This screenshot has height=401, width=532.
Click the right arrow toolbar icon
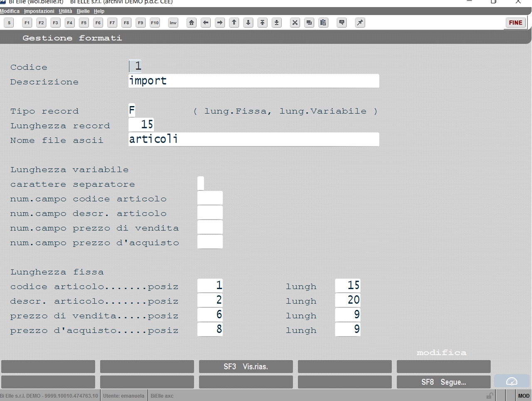click(x=220, y=23)
